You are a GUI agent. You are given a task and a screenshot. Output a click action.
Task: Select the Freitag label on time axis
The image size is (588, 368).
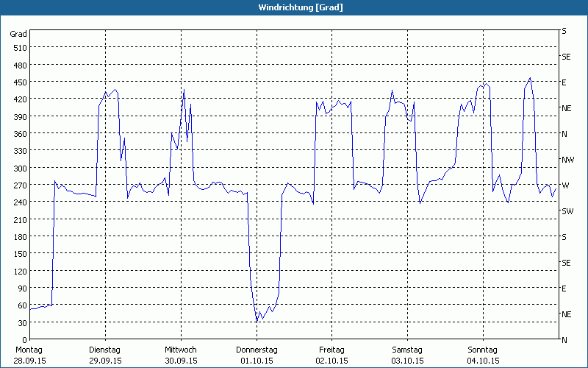tap(331, 350)
